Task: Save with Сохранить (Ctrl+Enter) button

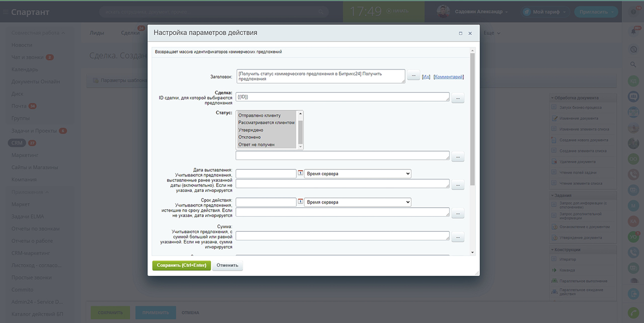Action: [x=182, y=265]
